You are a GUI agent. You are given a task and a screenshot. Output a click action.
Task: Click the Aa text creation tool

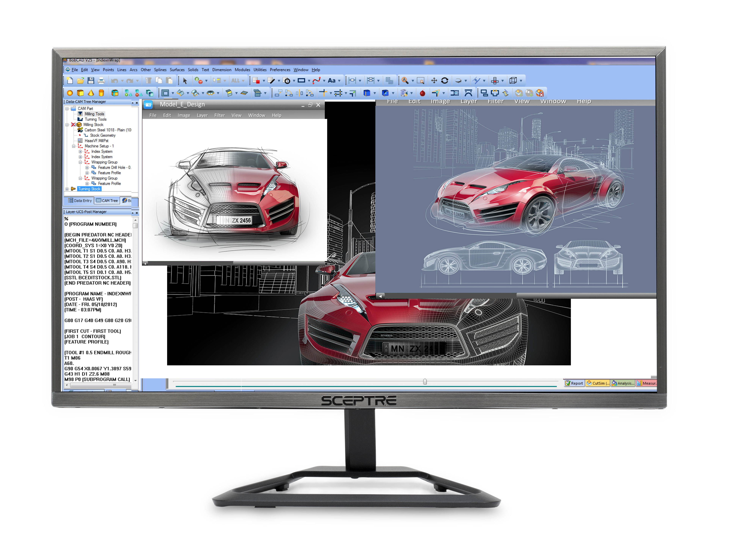[332, 80]
